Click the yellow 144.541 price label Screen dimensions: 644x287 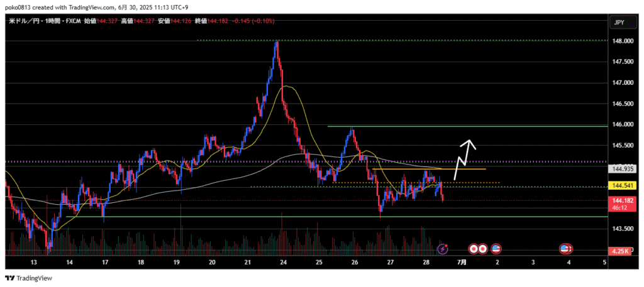pyautogui.click(x=623, y=187)
